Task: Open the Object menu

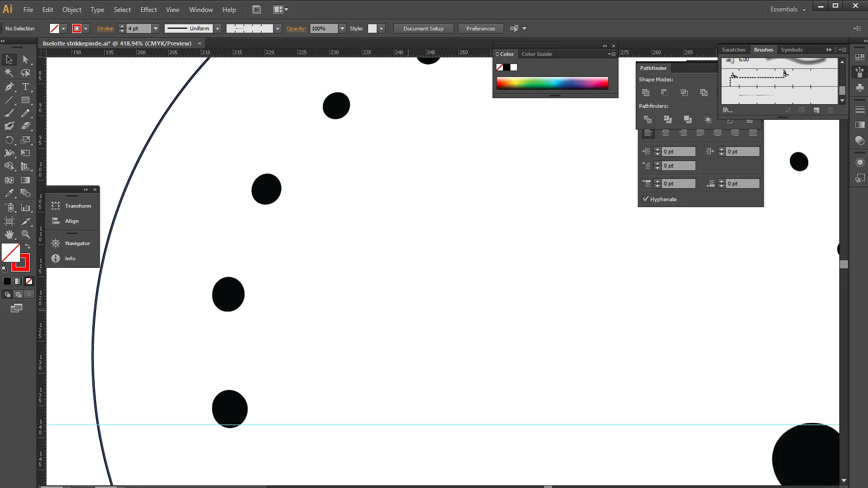Action: pyautogui.click(x=72, y=10)
